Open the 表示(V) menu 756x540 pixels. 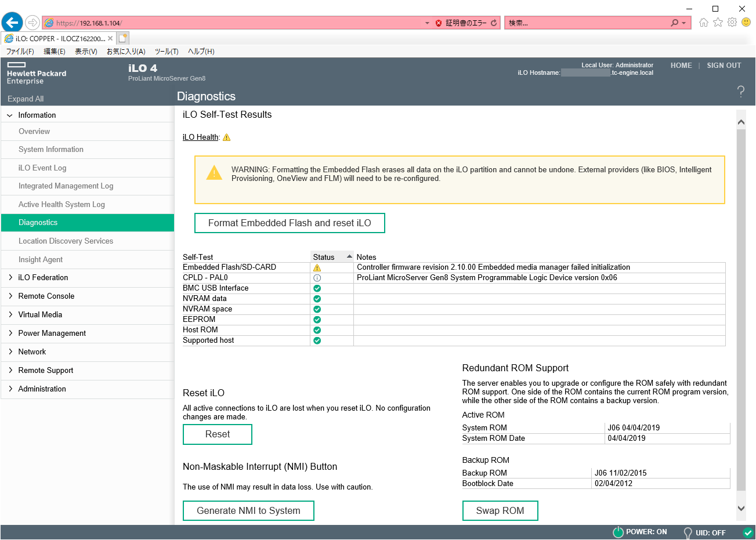[86, 52]
